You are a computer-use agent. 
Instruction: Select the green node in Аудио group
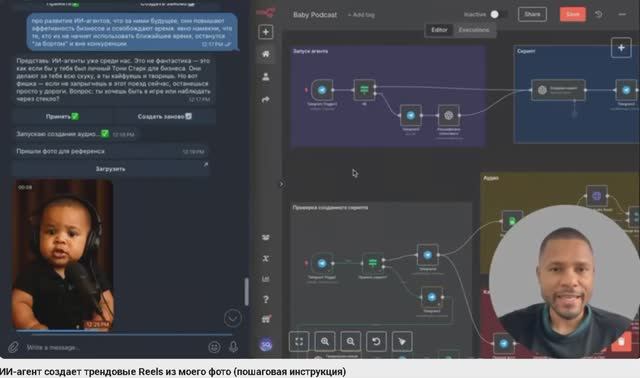tap(512, 221)
